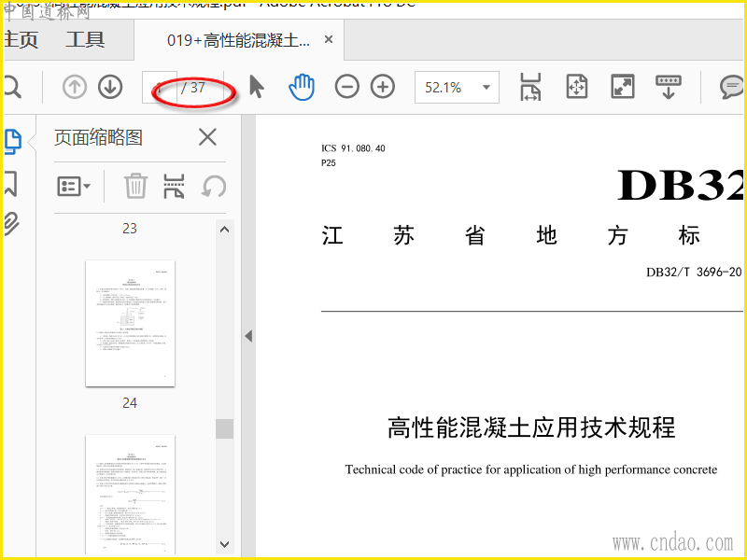Image resolution: width=747 pixels, height=560 pixels.
Task: Open the thumbnail options menu dropdown
Action: pyautogui.click(x=74, y=186)
